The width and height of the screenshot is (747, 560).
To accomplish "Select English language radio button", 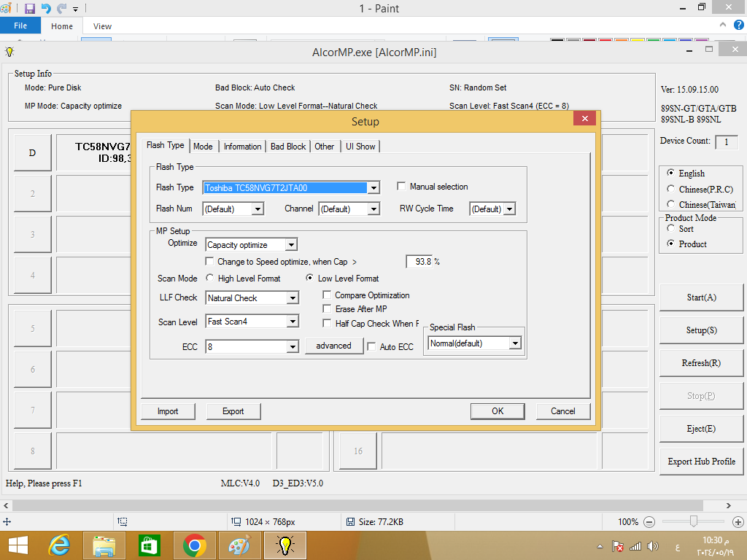I will pyautogui.click(x=671, y=173).
